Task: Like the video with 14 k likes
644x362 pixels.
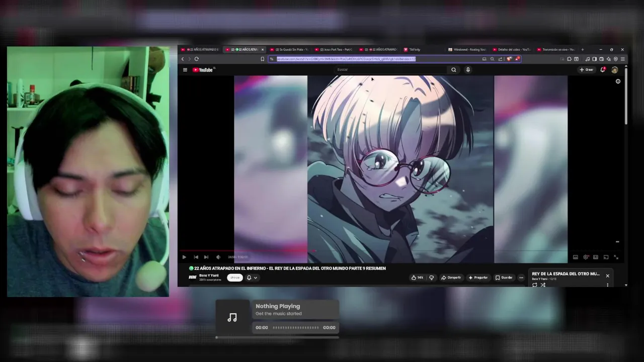Action: [x=417, y=278]
